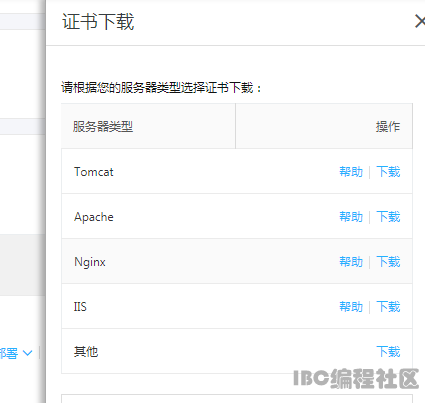
Task: Open 帮助 for Tomcat certificate
Action: click(x=351, y=172)
